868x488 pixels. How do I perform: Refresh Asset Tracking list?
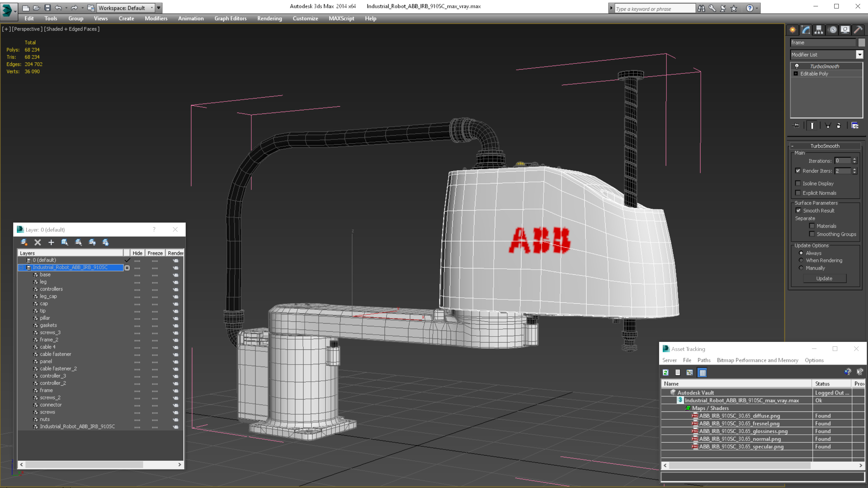[x=665, y=372]
